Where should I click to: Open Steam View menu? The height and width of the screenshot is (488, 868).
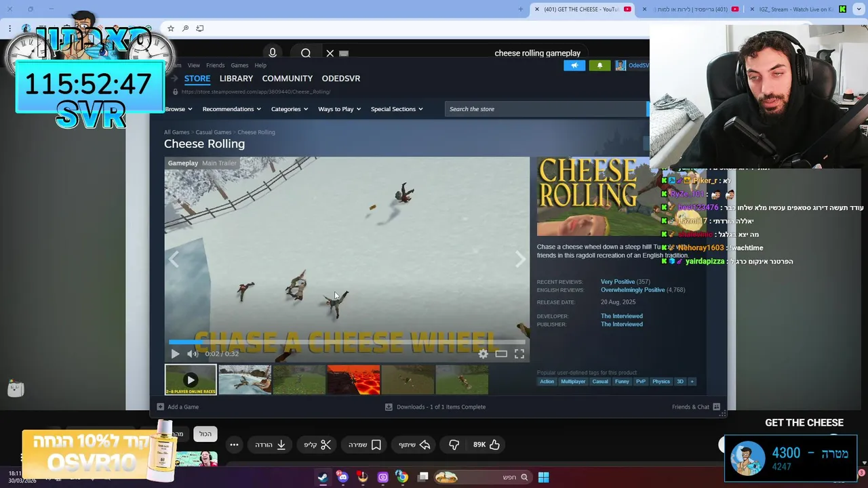tap(194, 66)
